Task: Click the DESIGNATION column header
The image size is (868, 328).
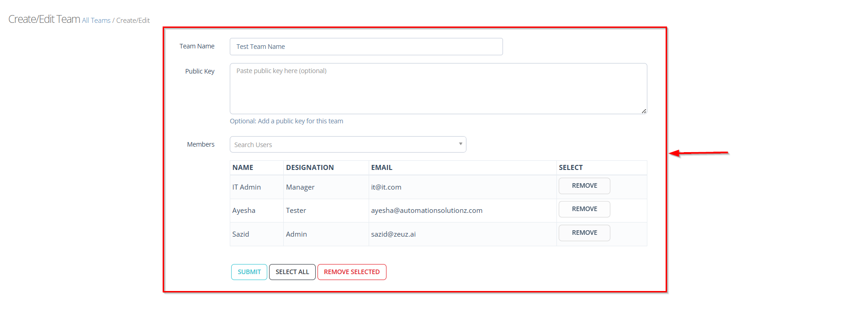Action: coord(310,168)
